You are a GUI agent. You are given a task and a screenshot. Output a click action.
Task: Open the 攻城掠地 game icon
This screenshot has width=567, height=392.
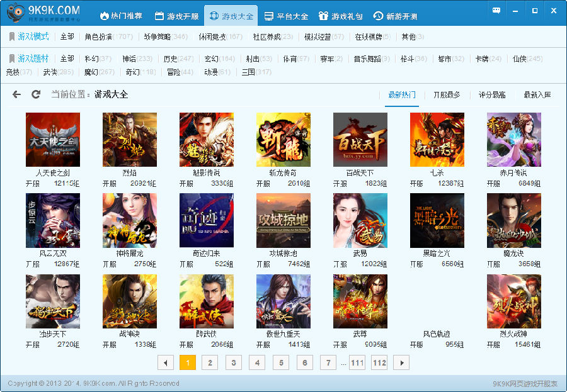(x=283, y=220)
